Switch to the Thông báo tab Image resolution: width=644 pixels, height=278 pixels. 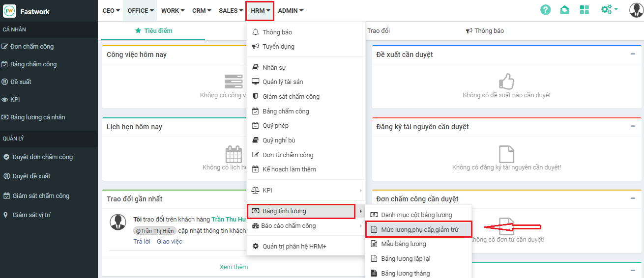(x=485, y=31)
